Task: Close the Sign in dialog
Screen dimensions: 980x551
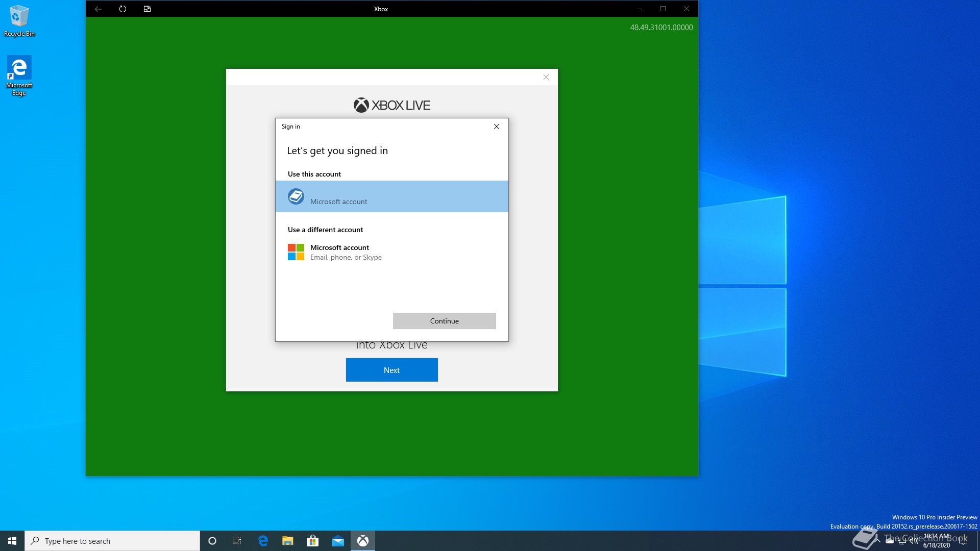Action: [x=497, y=127]
